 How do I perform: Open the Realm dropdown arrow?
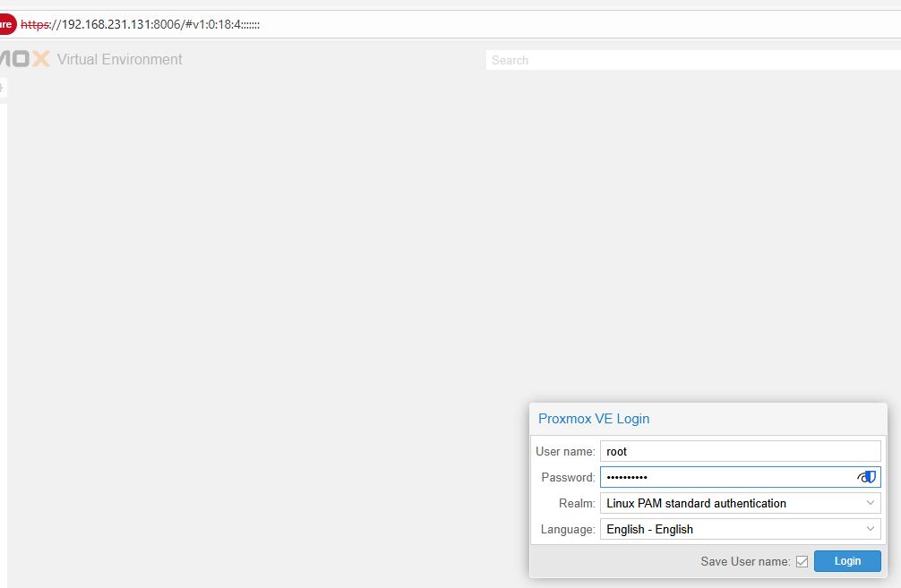tap(870, 503)
